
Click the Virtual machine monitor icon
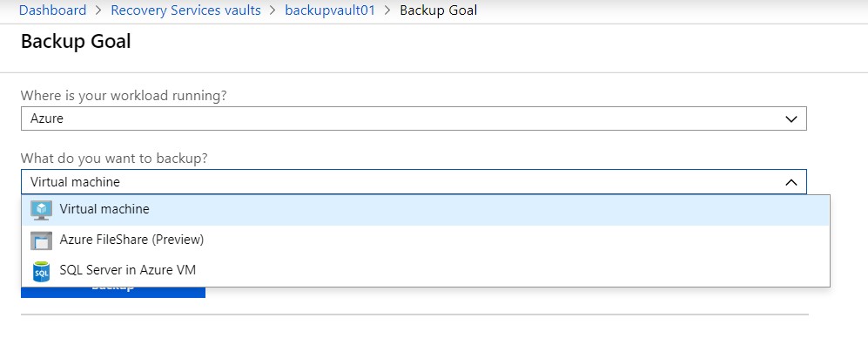(x=42, y=210)
